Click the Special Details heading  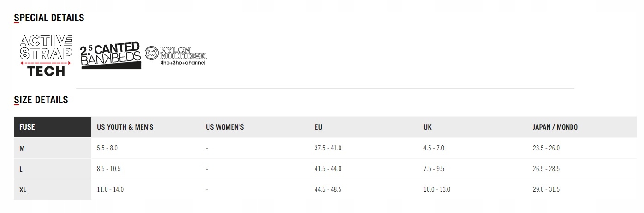(x=49, y=18)
